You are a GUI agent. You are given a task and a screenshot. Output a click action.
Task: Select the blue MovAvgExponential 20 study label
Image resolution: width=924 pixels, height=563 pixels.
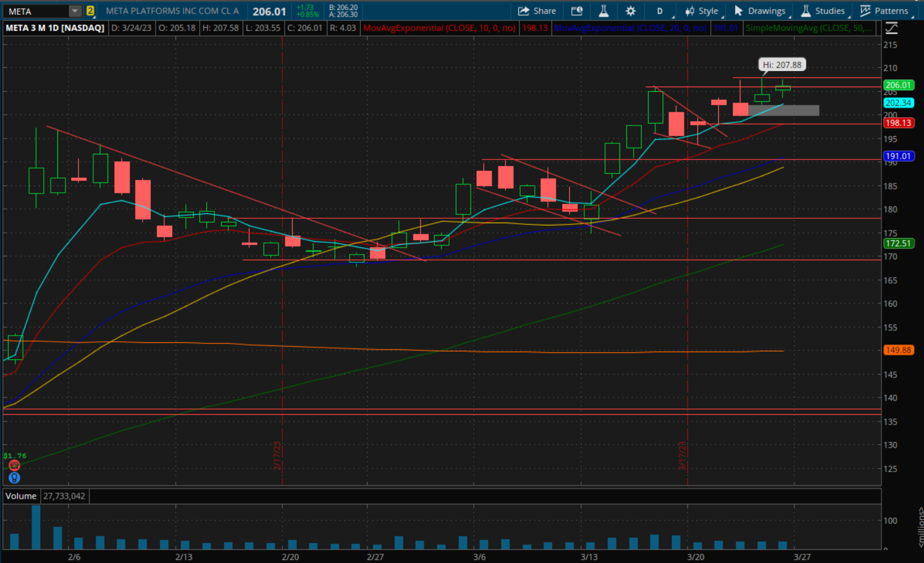coord(630,28)
